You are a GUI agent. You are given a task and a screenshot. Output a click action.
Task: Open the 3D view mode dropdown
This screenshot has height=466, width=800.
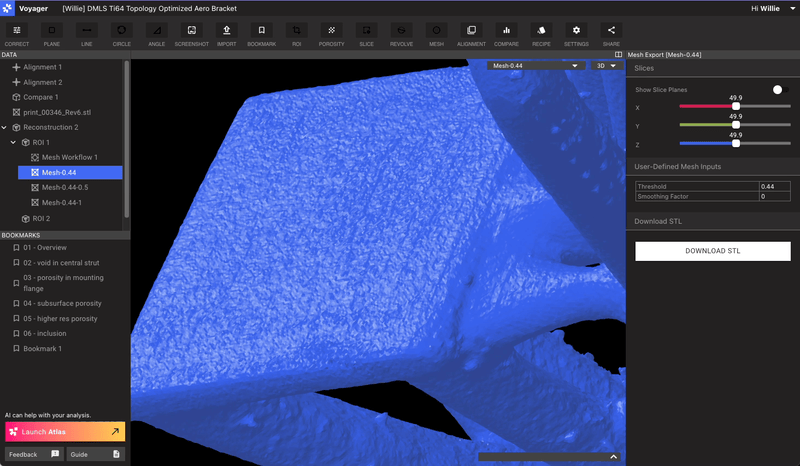pyautogui.click(x=606, y=66)
